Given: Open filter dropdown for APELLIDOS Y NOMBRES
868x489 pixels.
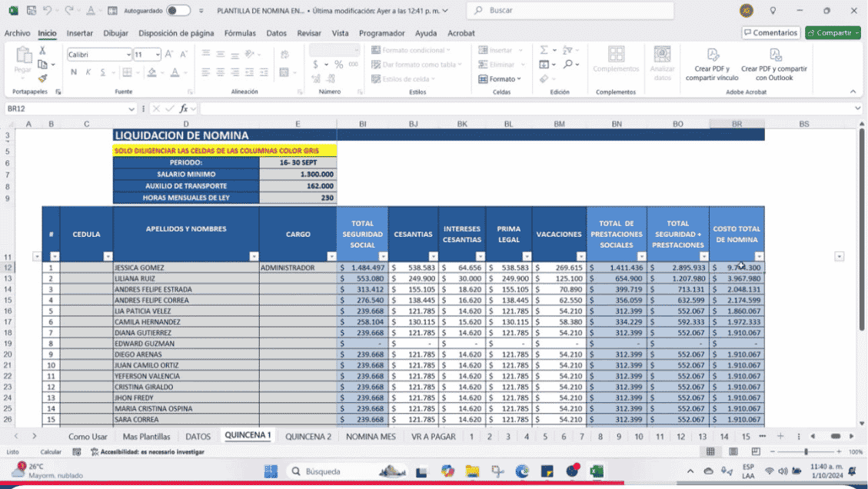Looking at the screenshot, I should pyautogui.click(x=254, y=256).
